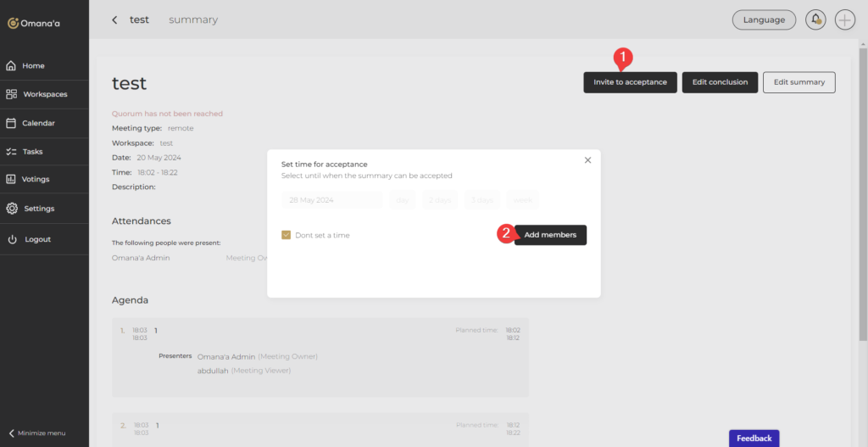
Task: Click the Calendar sidebar icon
Action: [12, 123]
